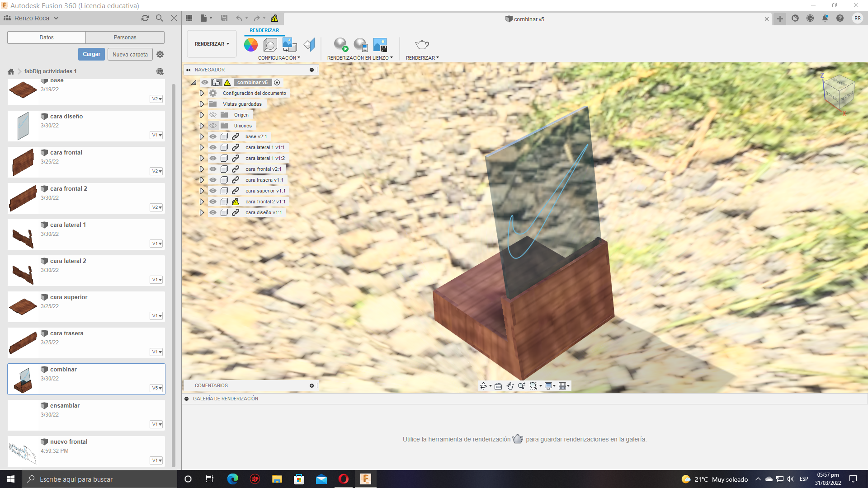Screen dimensions: 868x488
Task: Click the Nueva carpeta button
Action: pos(130,54)
